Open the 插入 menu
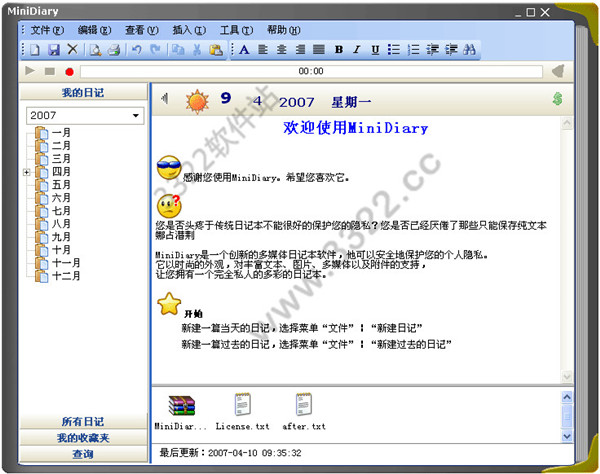 pos(189,30)
